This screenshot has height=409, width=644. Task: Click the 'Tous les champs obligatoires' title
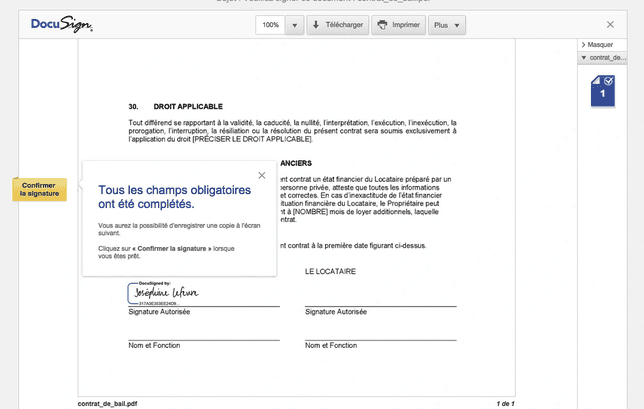[174, 197]
